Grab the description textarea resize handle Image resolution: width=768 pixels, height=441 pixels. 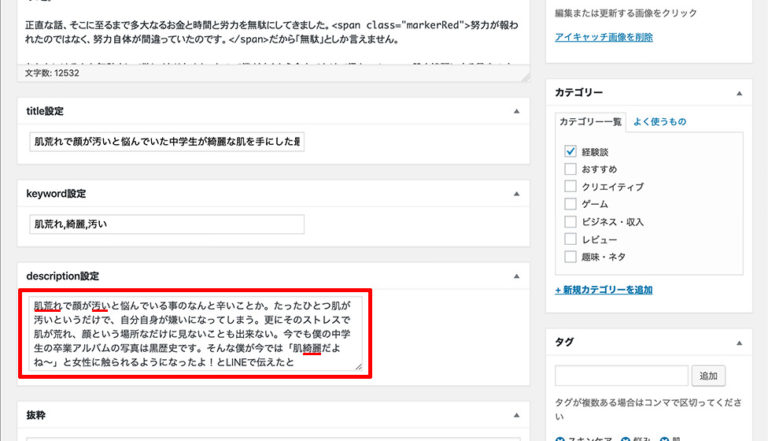[x=359, y=367]
